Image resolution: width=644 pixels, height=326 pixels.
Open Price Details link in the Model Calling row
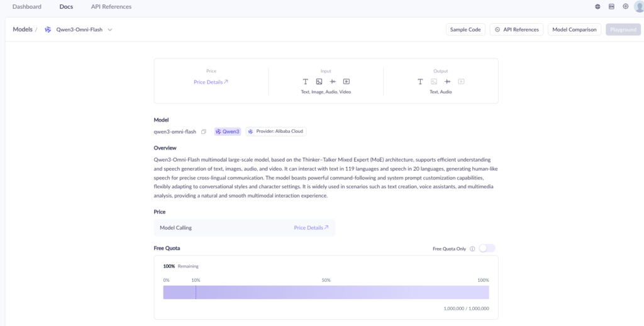tap(311, 228)
